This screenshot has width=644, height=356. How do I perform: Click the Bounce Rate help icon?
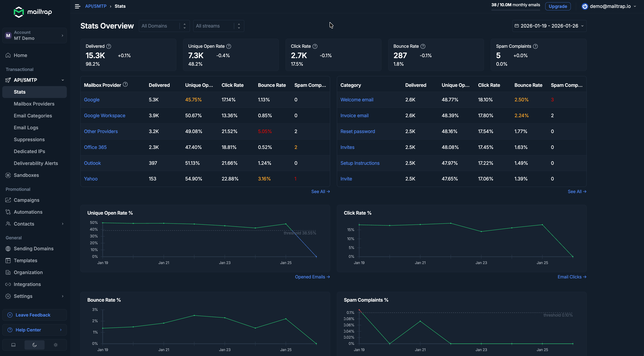423,46
